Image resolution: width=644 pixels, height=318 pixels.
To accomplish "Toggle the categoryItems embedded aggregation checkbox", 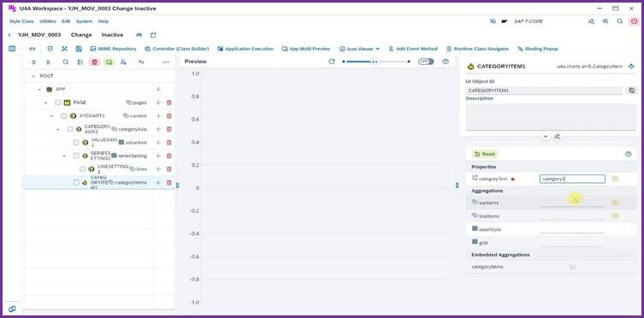I will pos(572,267).
